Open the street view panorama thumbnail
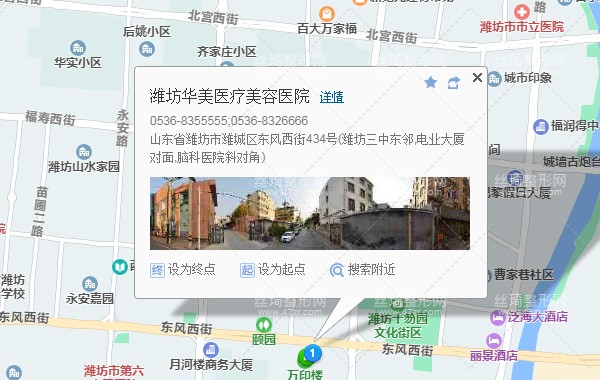The image size is (600, 380). coord(310,213)
